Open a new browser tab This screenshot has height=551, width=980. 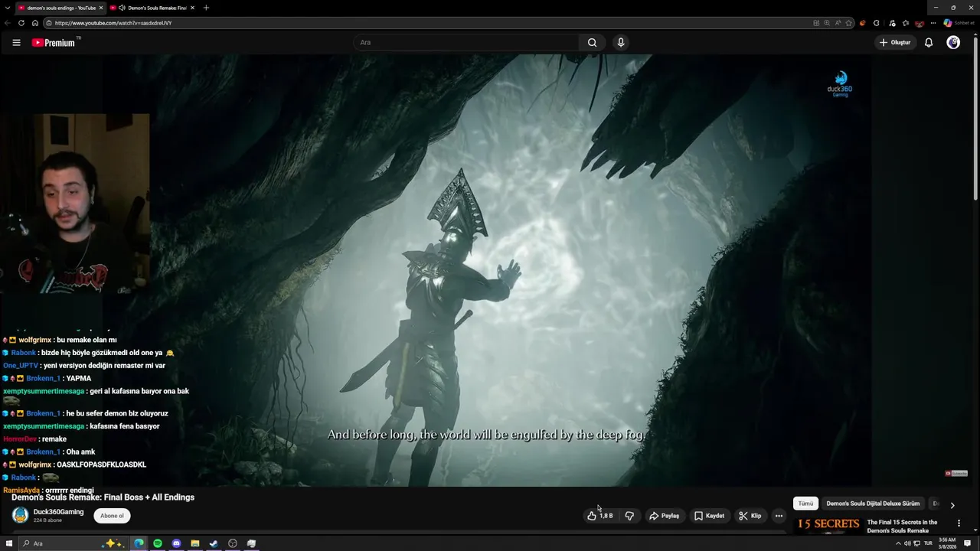click(206, 8)
